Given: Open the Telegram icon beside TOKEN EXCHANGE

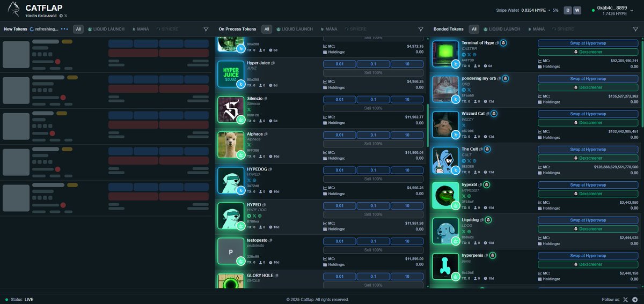Looking at the screenshot, I should point(61,16).
